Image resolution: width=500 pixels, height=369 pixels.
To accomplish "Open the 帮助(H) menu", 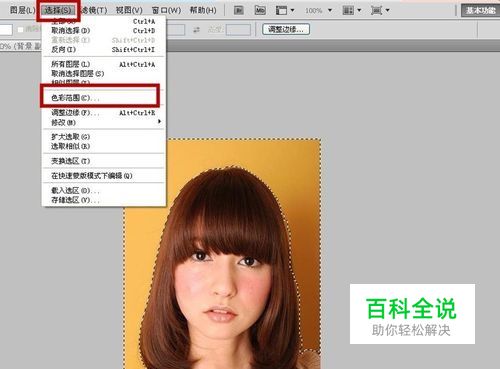I will tap(203, 10).
